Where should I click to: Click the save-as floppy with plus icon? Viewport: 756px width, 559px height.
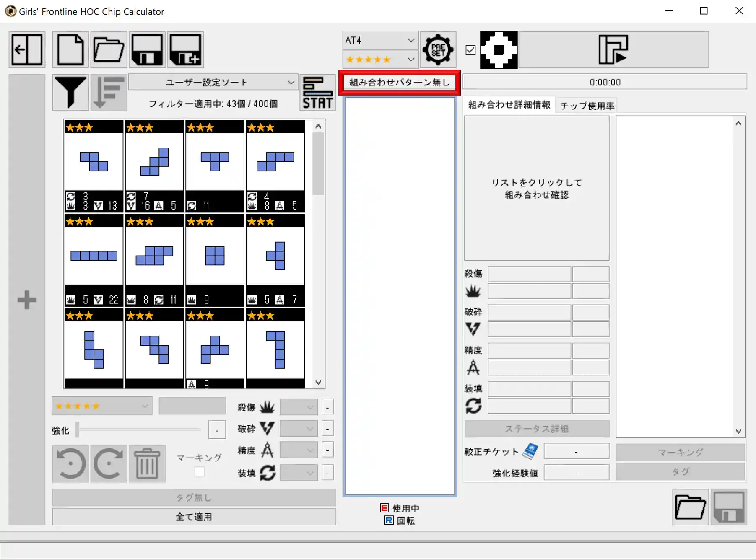tap(185, 50)
